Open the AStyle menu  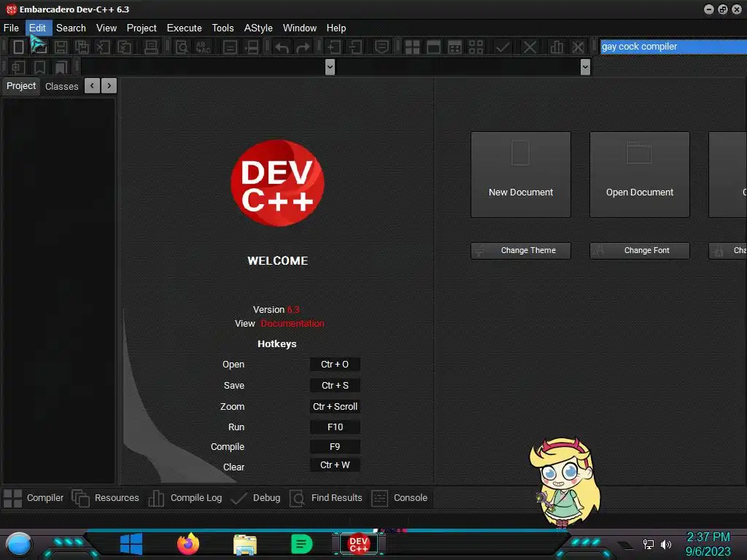coord(258,28)
